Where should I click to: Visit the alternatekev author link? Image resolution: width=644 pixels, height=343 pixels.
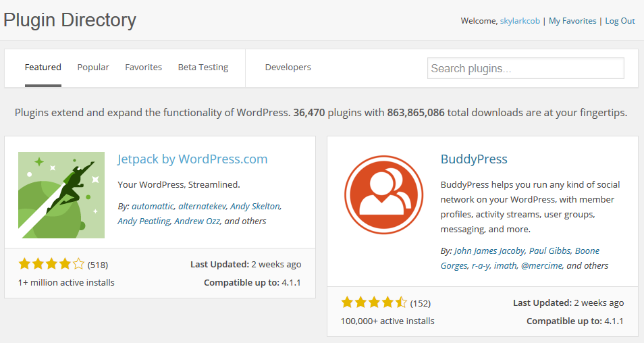[202, 206]
